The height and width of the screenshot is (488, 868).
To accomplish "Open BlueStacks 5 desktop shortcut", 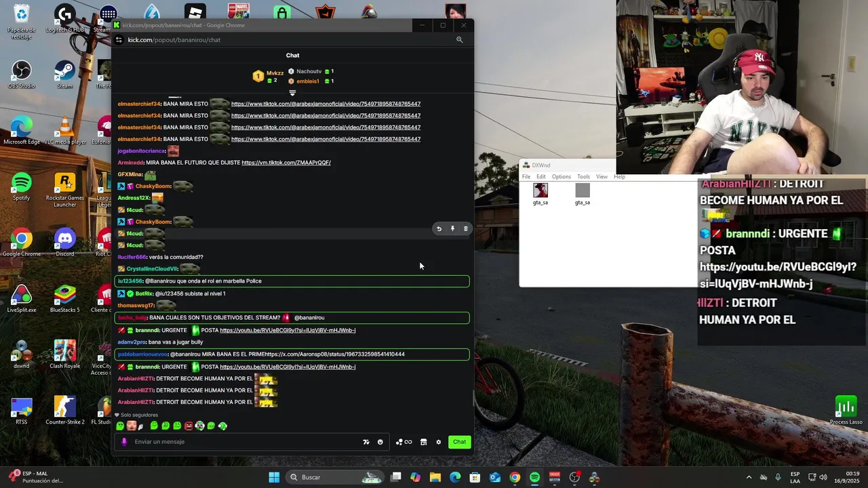I will [x=65, y=300].
